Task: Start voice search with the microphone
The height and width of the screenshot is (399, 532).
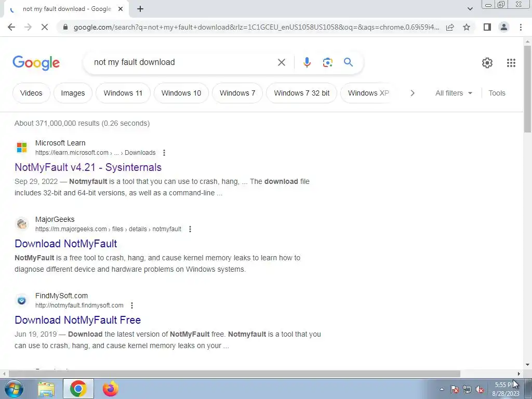Action: (x=307, y=62)
